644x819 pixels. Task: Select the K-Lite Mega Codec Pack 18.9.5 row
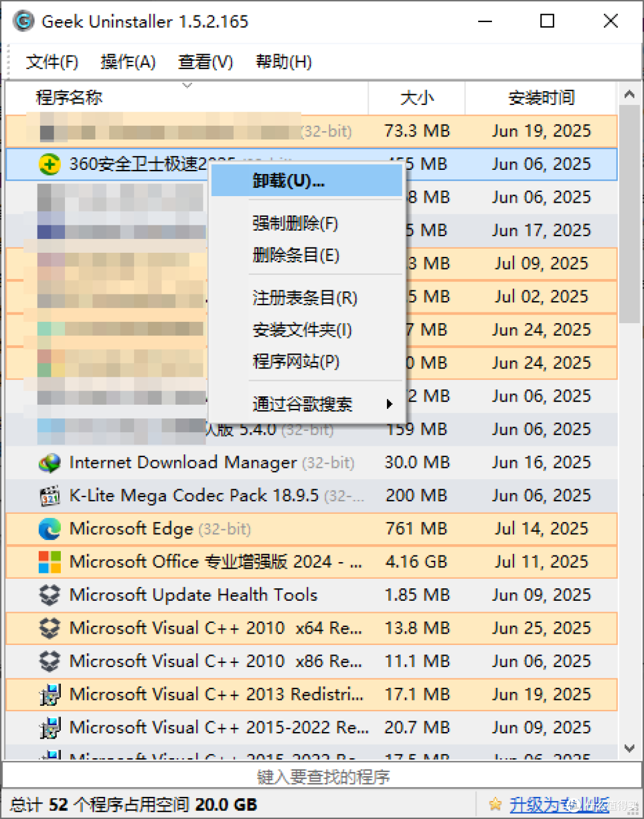click(x=312, y=495)
